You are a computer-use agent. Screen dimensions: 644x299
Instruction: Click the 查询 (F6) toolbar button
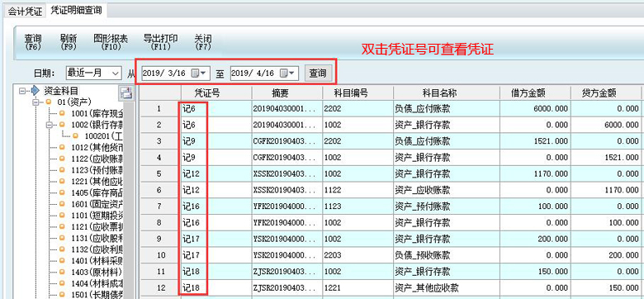[x=32, y=42]
